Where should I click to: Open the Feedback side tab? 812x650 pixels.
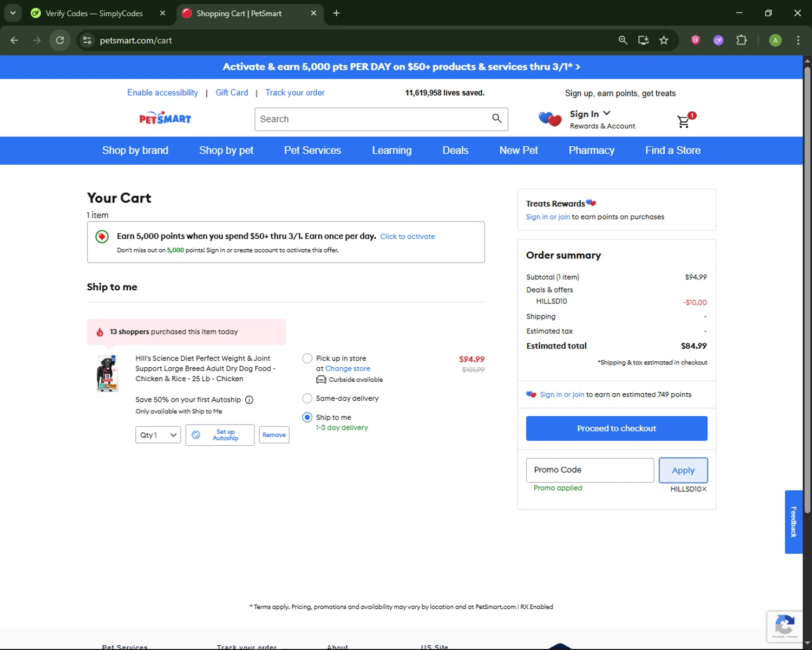[x=794, y=522]
